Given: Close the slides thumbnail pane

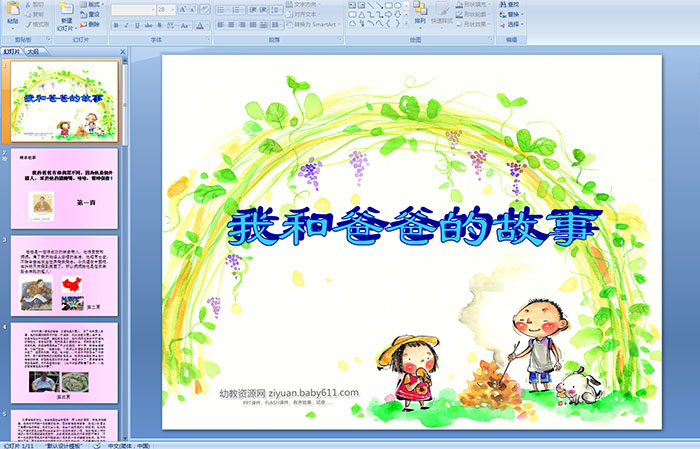Looking at the screenshot, I should [123, 52].
